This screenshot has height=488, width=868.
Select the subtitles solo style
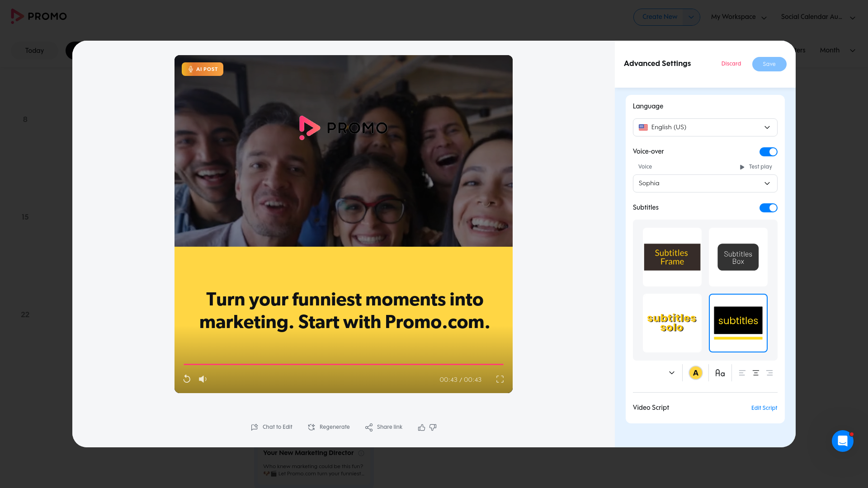(672, 323)
